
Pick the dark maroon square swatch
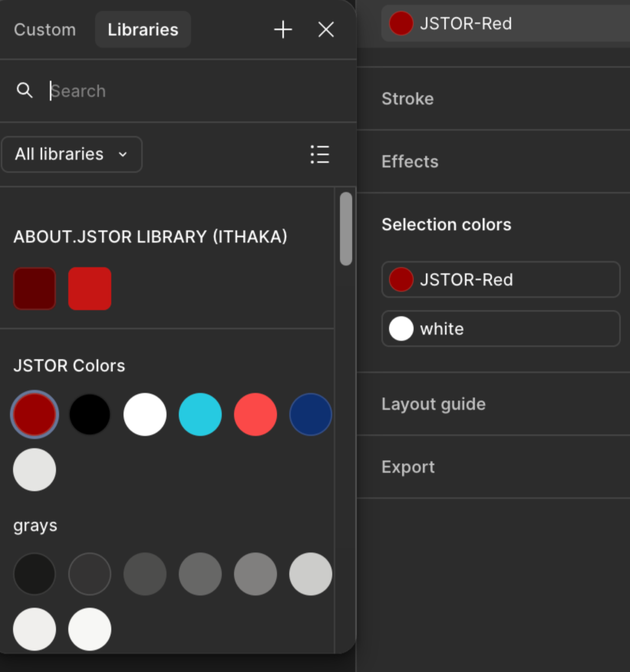pos(35,288)
